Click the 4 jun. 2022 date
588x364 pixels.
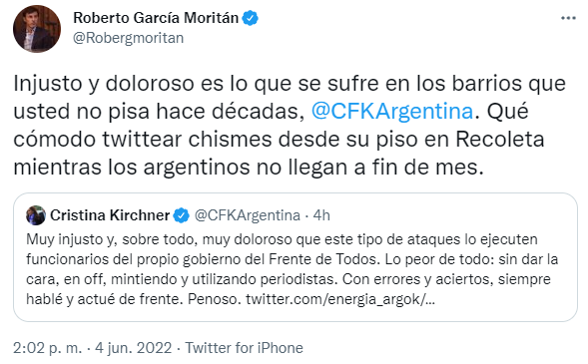click(x=133, y=348)
